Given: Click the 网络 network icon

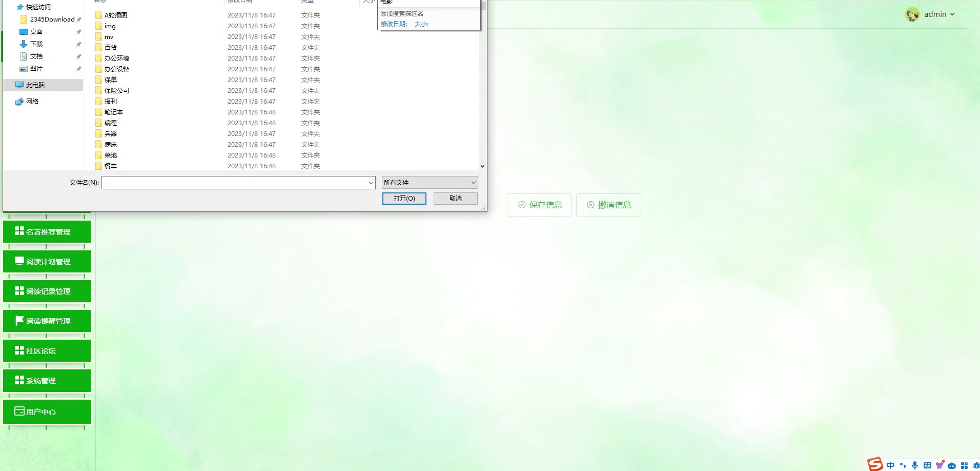Looking at the screenshot, I should point(19,101).
